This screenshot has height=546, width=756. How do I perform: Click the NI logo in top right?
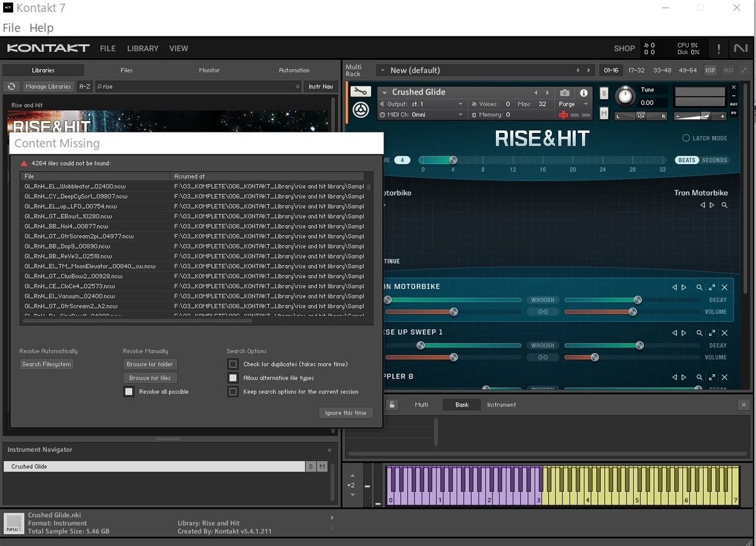tap(740, 49)
